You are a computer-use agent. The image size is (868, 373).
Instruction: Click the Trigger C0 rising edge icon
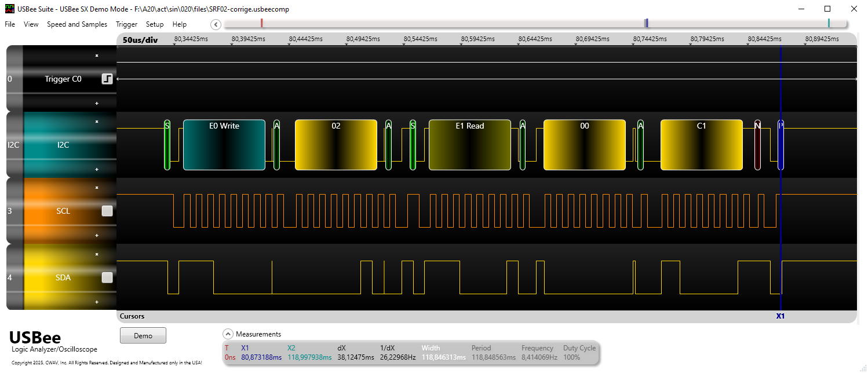tap(107, 79)
